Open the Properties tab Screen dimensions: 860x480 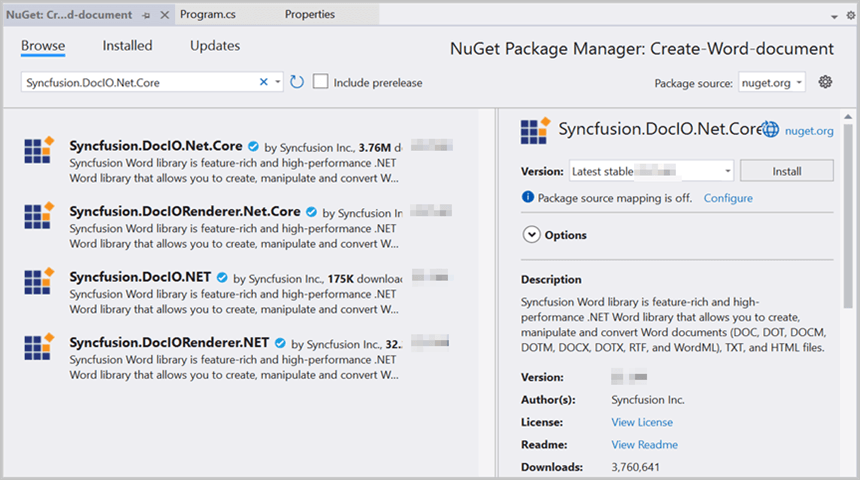[309, 15]
